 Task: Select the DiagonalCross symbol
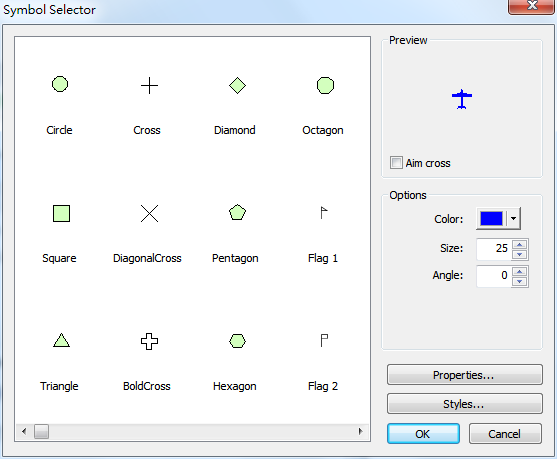click(x=149, y=214)
